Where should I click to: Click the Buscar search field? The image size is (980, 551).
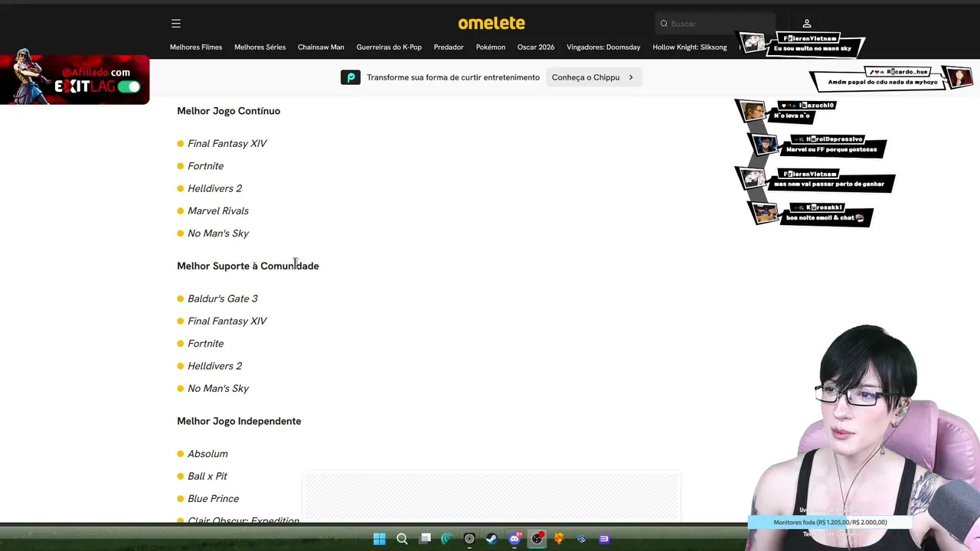[716, 24]
